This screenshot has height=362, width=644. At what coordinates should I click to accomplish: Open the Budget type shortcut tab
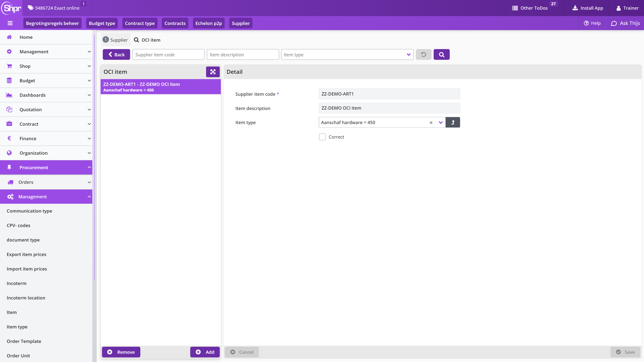pyautogui.click(x=102, y=23)
